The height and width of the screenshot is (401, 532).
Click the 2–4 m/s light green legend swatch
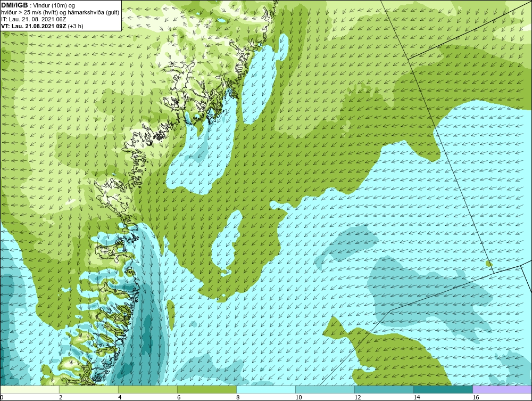[89, 389]
